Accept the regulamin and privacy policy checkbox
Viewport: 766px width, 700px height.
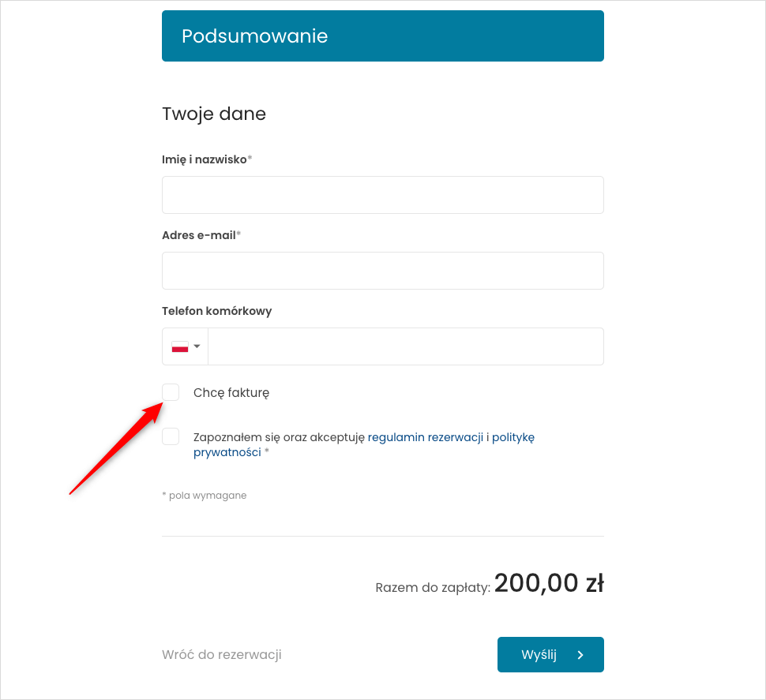point(171,436)
